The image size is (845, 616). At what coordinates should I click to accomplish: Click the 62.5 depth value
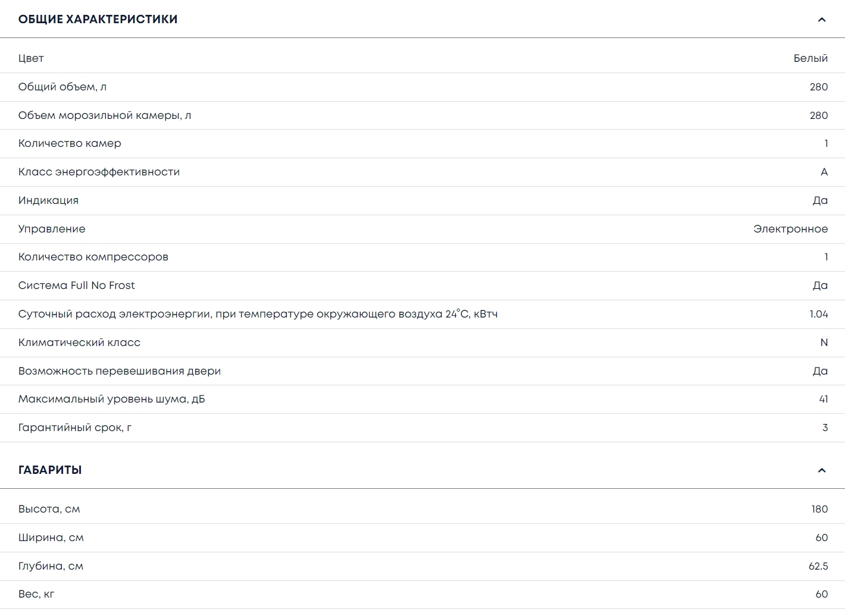pos(818,566)
